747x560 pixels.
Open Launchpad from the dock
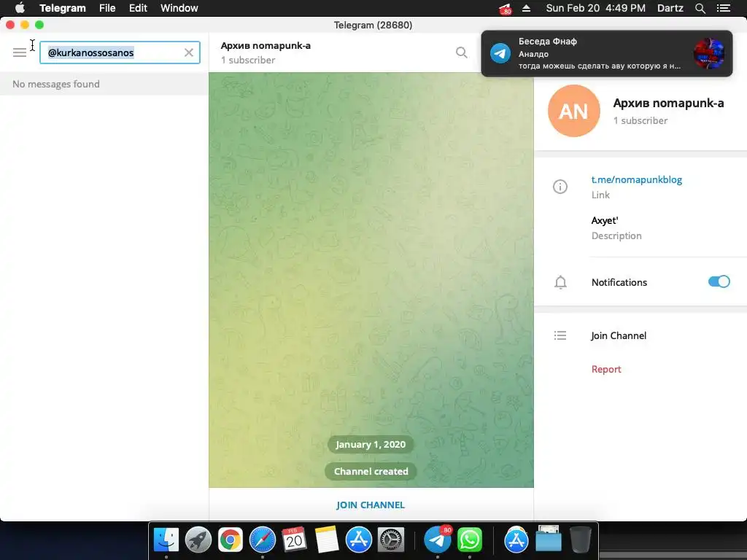[198, 540]
